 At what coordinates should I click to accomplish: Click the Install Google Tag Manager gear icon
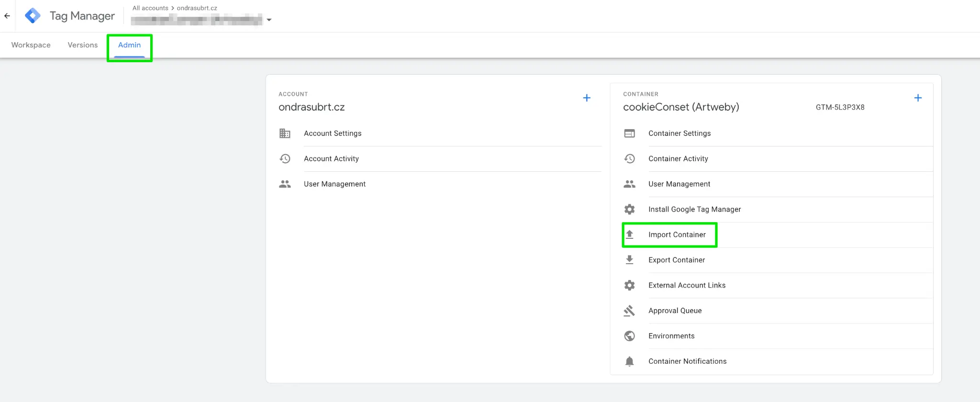tap(629, 209)
